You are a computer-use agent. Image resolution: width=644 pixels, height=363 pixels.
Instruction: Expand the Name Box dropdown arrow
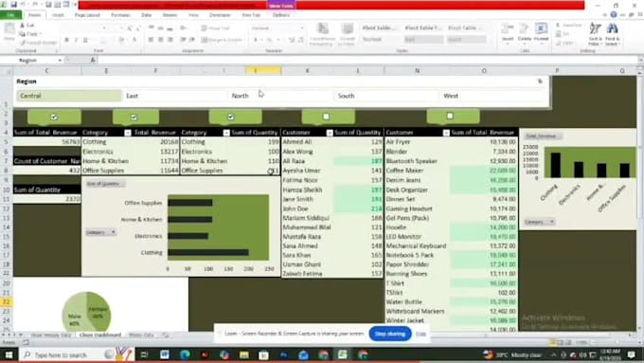(60, 60)
